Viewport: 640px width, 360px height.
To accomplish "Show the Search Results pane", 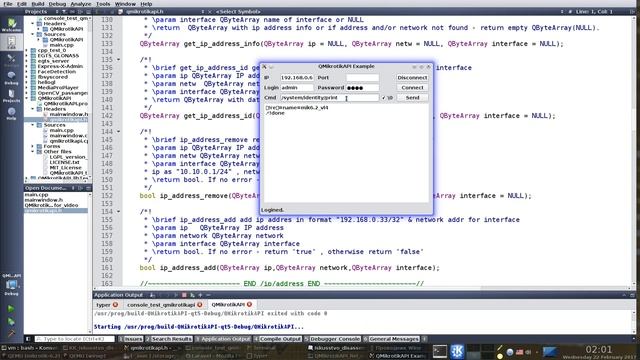I will (x=169, y=339).
